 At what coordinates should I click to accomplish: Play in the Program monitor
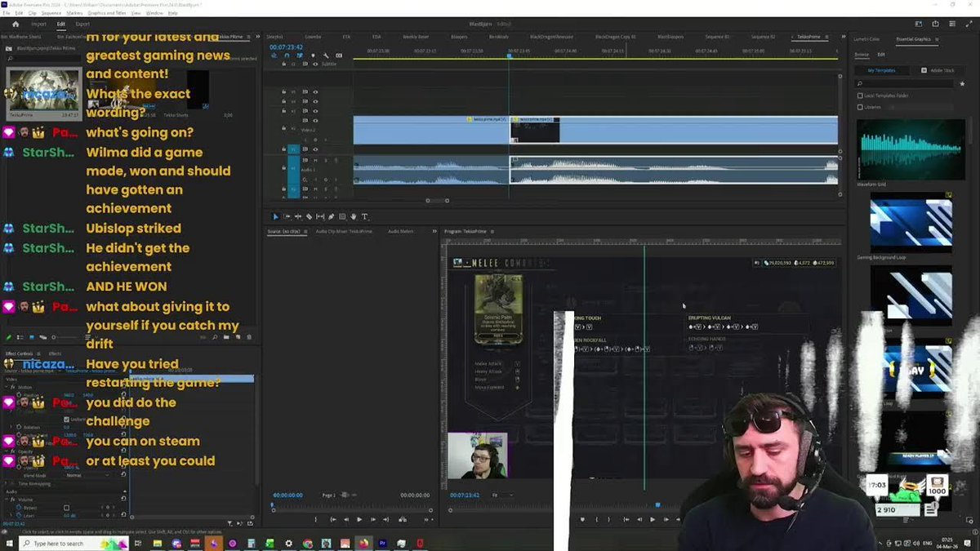pyautogui.click(x=652, y=519)
